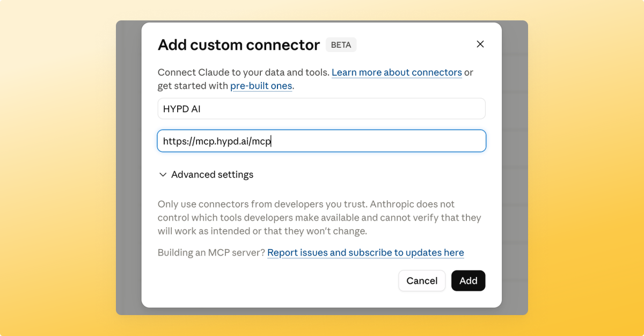The height and width of the screenshot is (336, 644).
Task: Focus the mcp.hypd.ai URL field
Action: [x=321, y=141]
